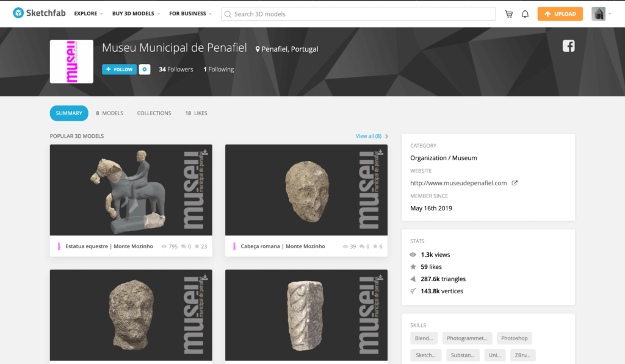625x364 pixels.
Task: Click the download icon on Estatua equestre thumbnail
Action: click(205, 152)
